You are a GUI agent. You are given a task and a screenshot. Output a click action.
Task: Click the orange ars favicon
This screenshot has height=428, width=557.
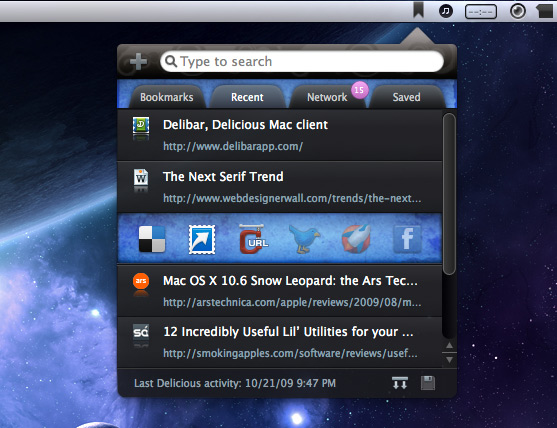coord(141,281)
